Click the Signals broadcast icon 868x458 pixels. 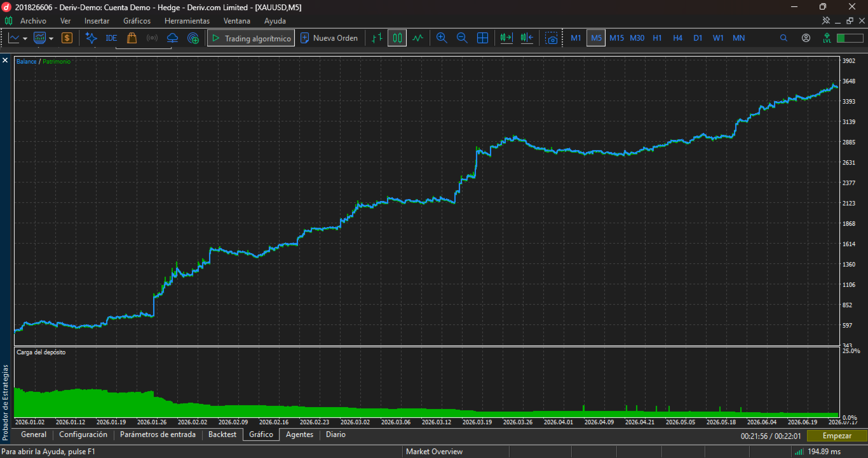tap(152, 38)
